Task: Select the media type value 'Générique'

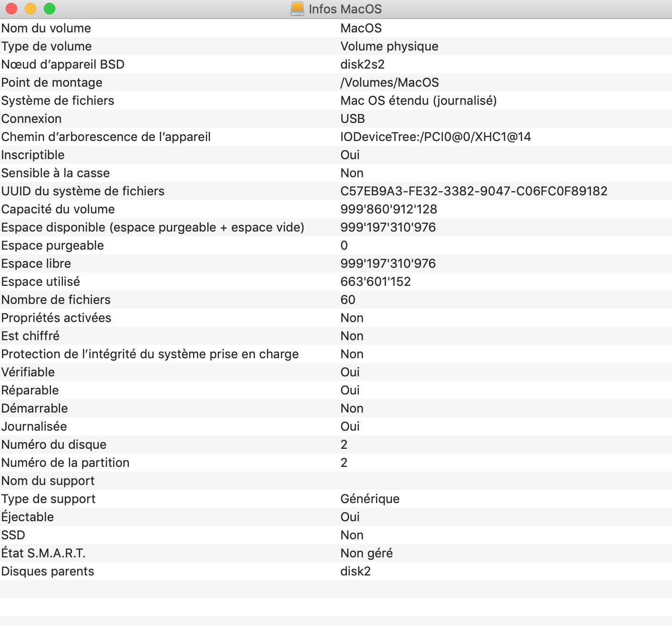Action: (x=370, y=499)
